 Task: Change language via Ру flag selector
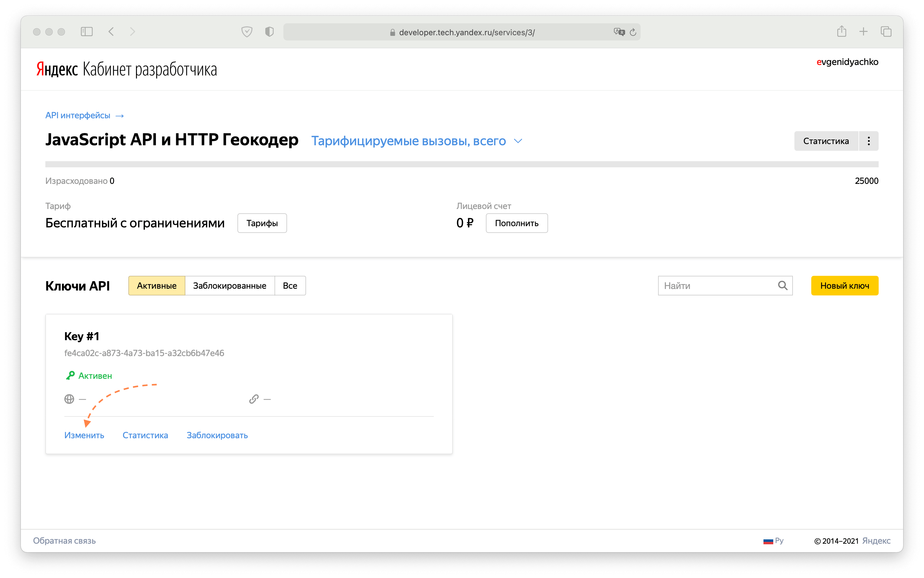(774, 541)
